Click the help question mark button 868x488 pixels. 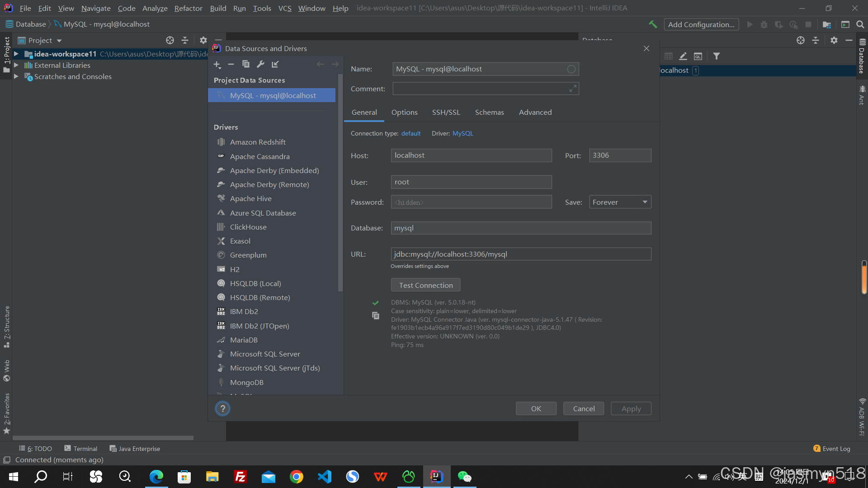coord(222,409)
